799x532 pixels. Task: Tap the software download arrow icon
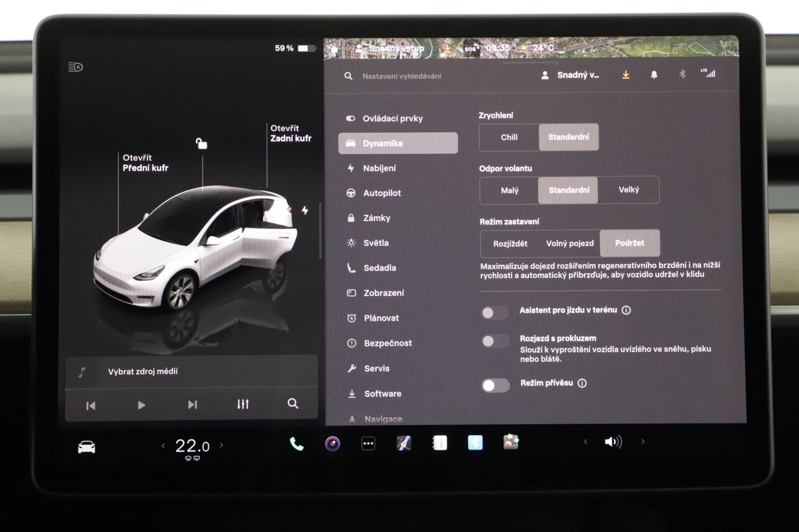pos(626,75)
